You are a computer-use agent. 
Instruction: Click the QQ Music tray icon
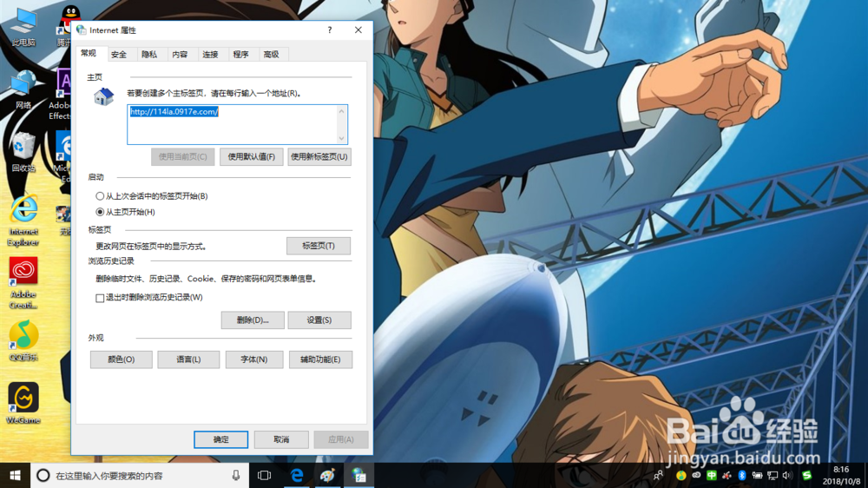point(681,475)
